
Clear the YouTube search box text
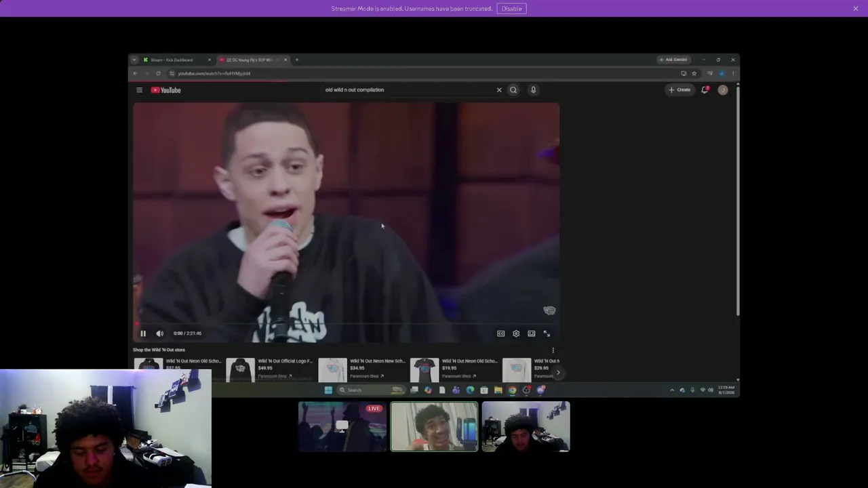point(499,90)
